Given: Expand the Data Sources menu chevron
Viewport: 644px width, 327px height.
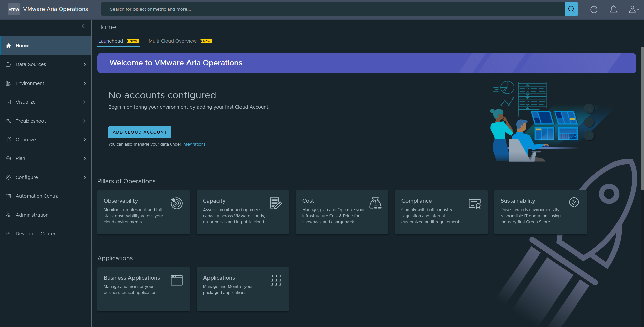Looking at the screenshot, I should click(x=85, y=64).
